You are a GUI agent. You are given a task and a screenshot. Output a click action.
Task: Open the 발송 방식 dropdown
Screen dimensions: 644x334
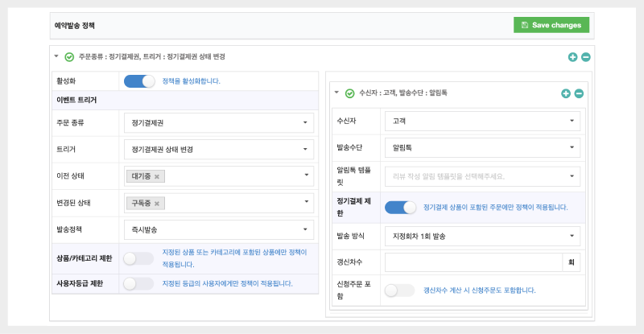pos(482,236)
